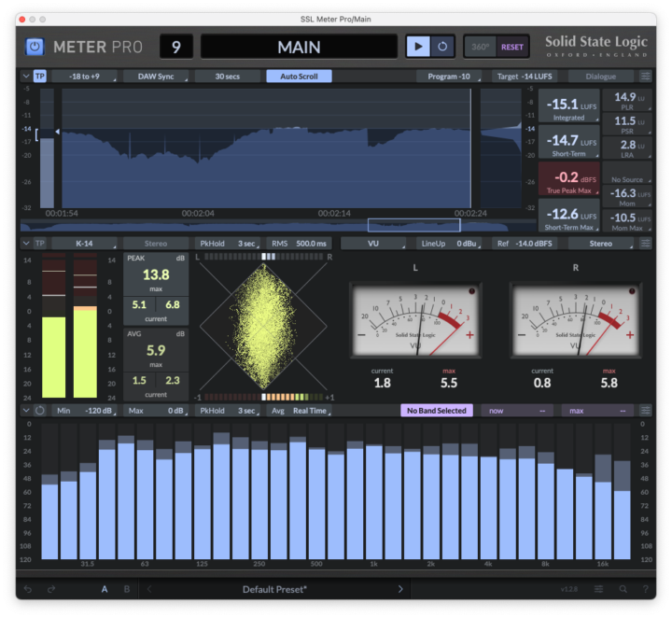Click the left VU meter clip indicator
This screenshot has width=672, height=618.
point(471,291)
